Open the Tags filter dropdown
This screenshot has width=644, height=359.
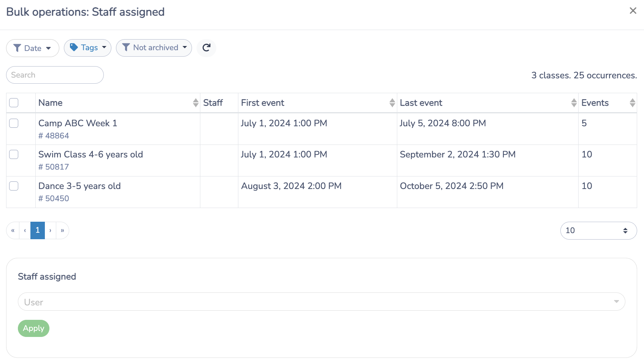pos(87,48)
